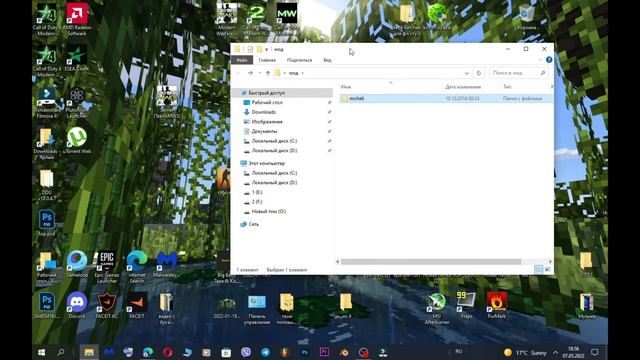Open Telegram from the taskbar

click(265, 352)
